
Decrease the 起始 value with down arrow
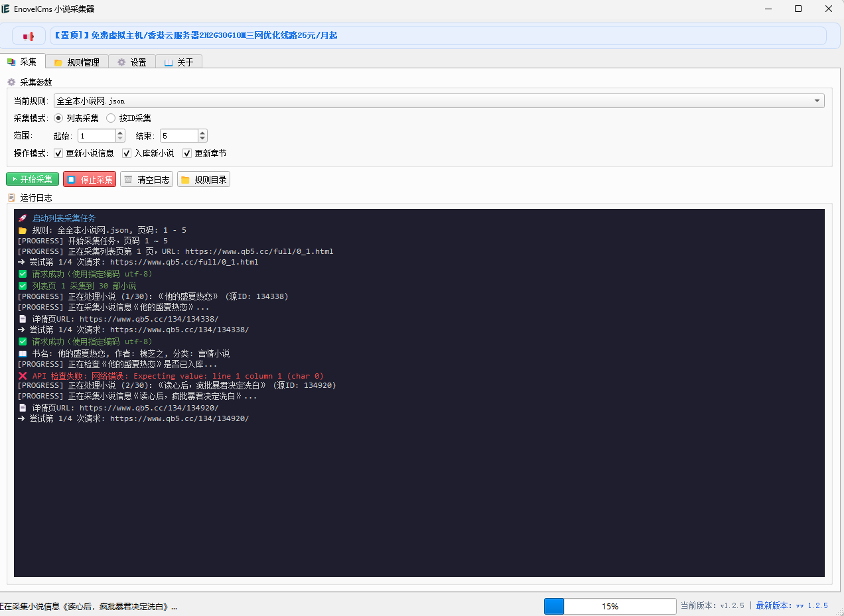(120, 139)
